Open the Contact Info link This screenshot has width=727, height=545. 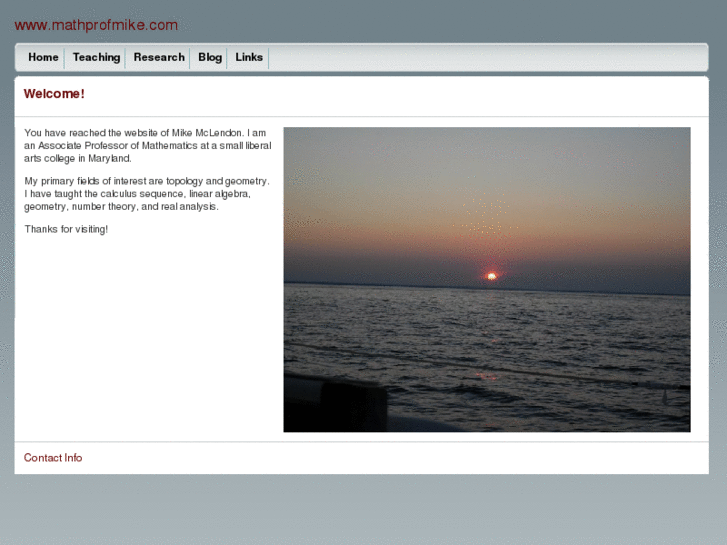53,458
